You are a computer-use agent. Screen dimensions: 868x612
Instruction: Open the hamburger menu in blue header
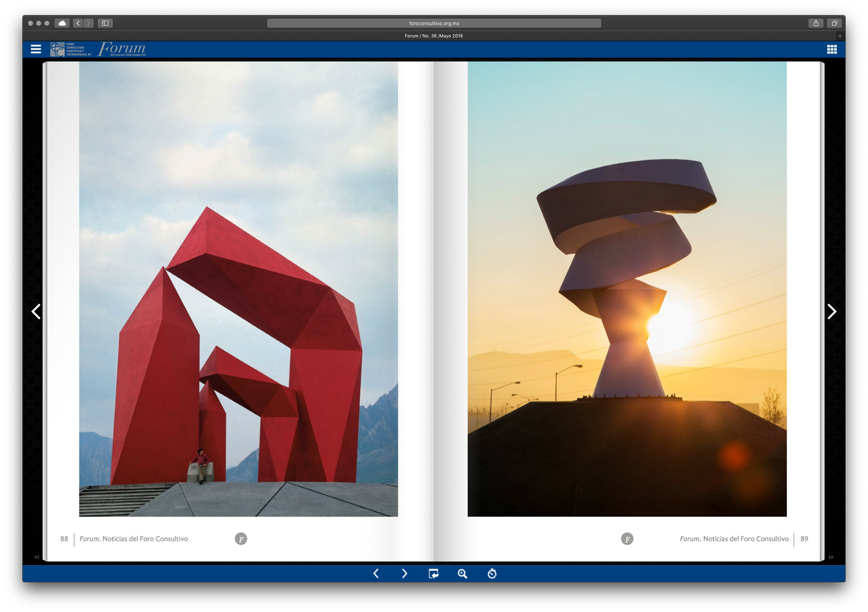36,49
